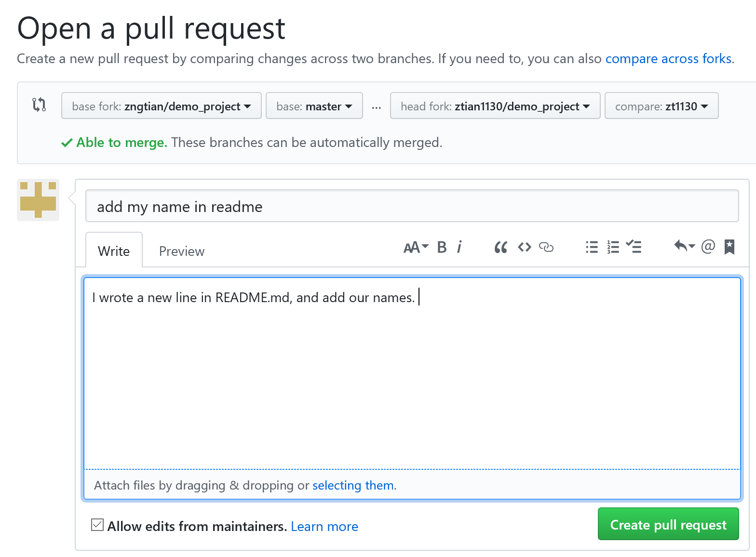756x557 pixels.
Task: Open compare across forks link
Action: coord(669,59)
